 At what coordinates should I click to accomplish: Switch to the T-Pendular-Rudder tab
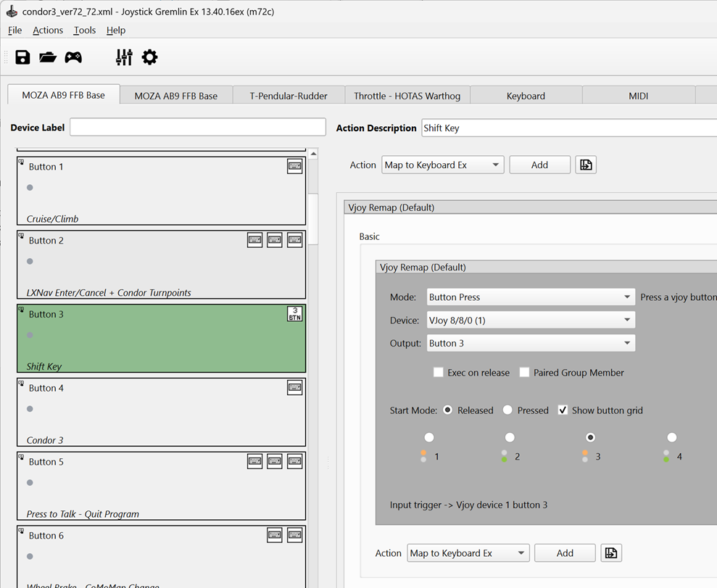pyautogui.click(x=289, y=96)
